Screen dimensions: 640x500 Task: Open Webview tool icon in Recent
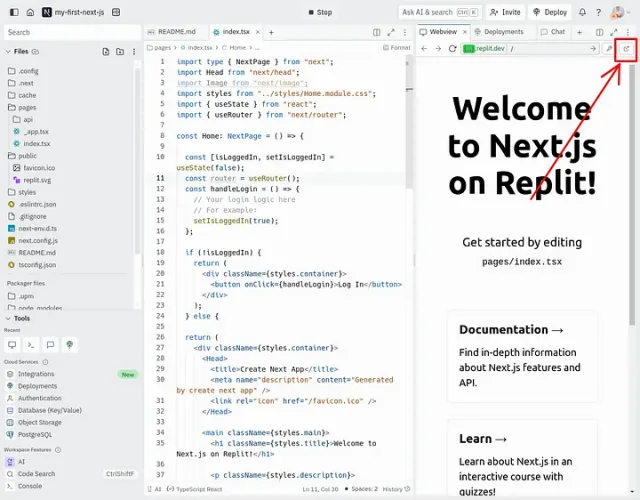(x=12, y=345)
